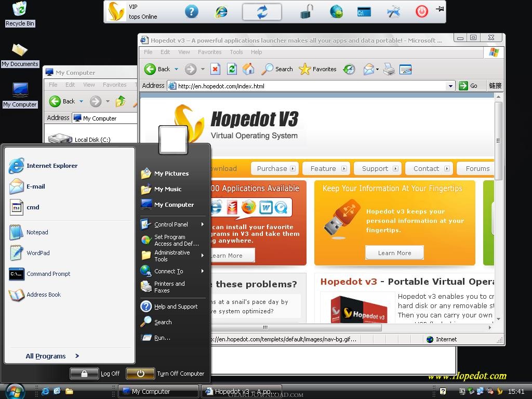
Task: Open the File menu in Internet Explorer
Action: pos(148,52)
